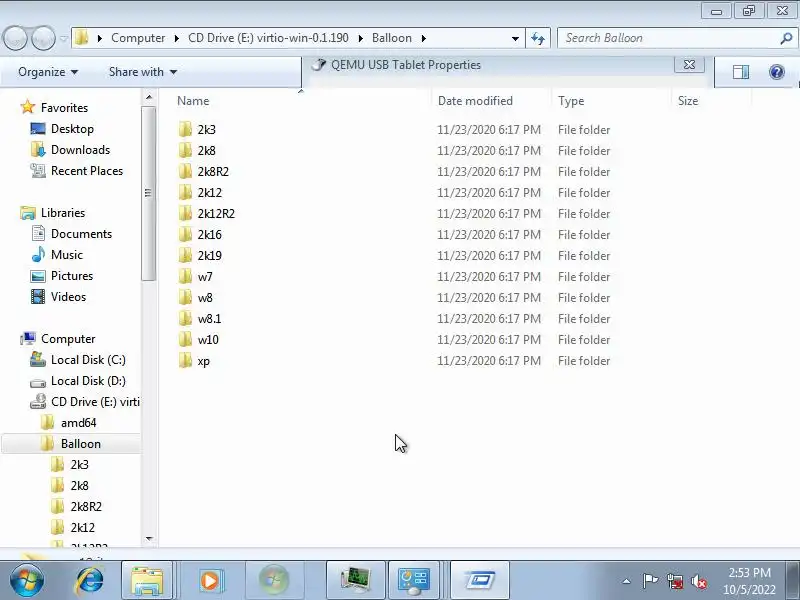800x600 pixels.
Task: Select the 2k8 folder in file list
Action: pyautogui.click(x=197, y=151)
